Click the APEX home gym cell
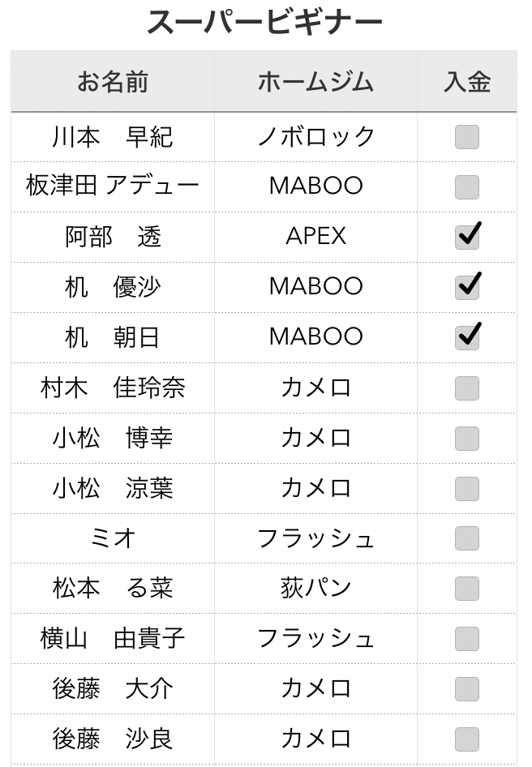 (315, 238)
